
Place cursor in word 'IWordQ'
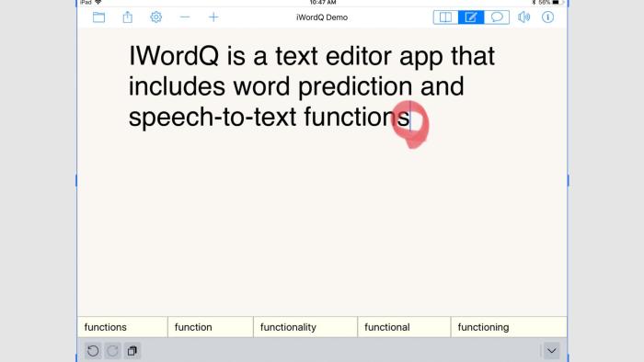coord(174,56)
